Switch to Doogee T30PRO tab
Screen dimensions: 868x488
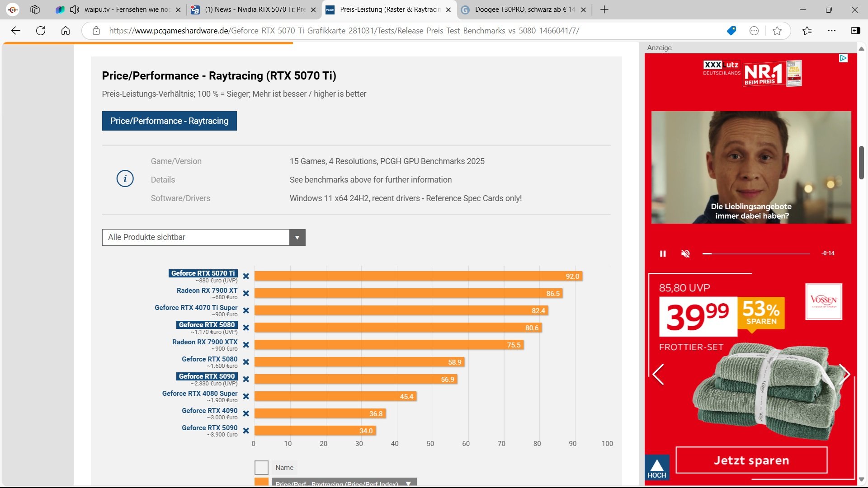pos(524,9)
